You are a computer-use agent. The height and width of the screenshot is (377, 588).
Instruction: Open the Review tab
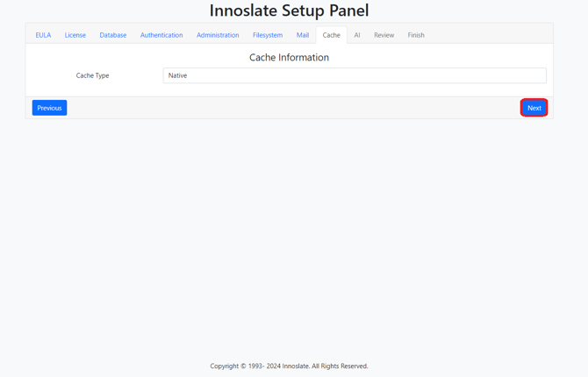coord(384,35)
